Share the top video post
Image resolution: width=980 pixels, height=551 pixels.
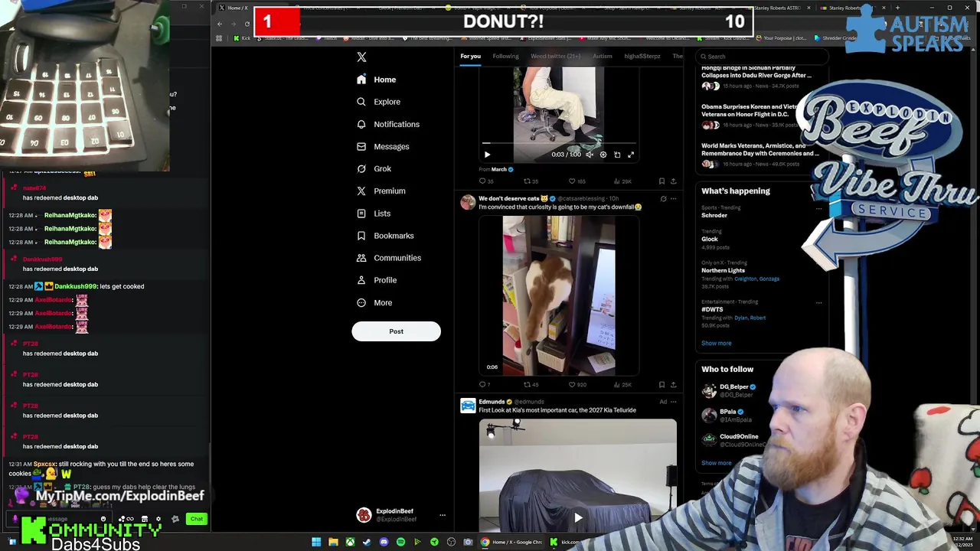(673, 181)
